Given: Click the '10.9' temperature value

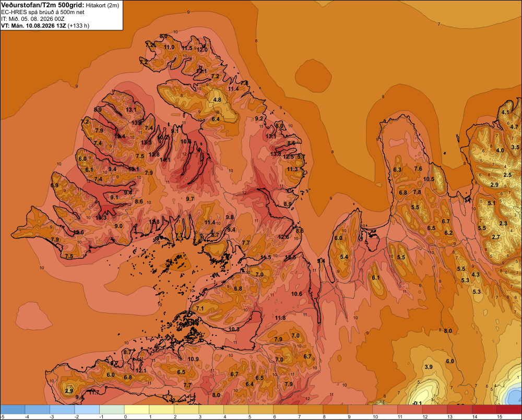Looking at the screenshot, I should tap(193, 359).
